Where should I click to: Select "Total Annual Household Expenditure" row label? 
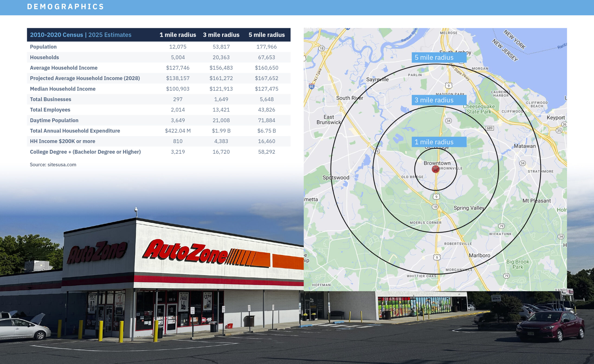(75, 131)
